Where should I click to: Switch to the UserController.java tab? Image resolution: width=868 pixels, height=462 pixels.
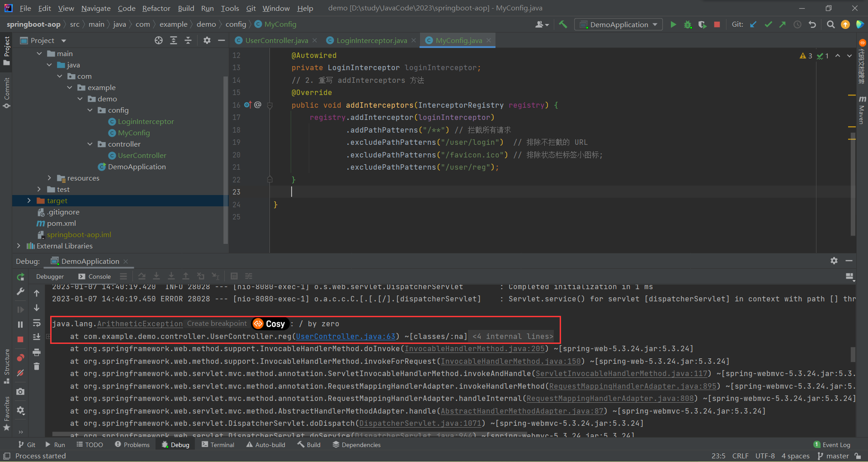[x=276, y=40]
